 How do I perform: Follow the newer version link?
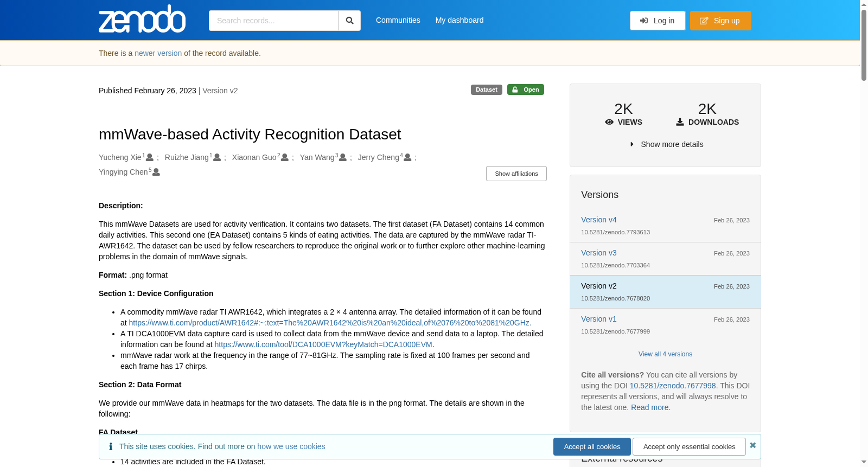point(158,53)
